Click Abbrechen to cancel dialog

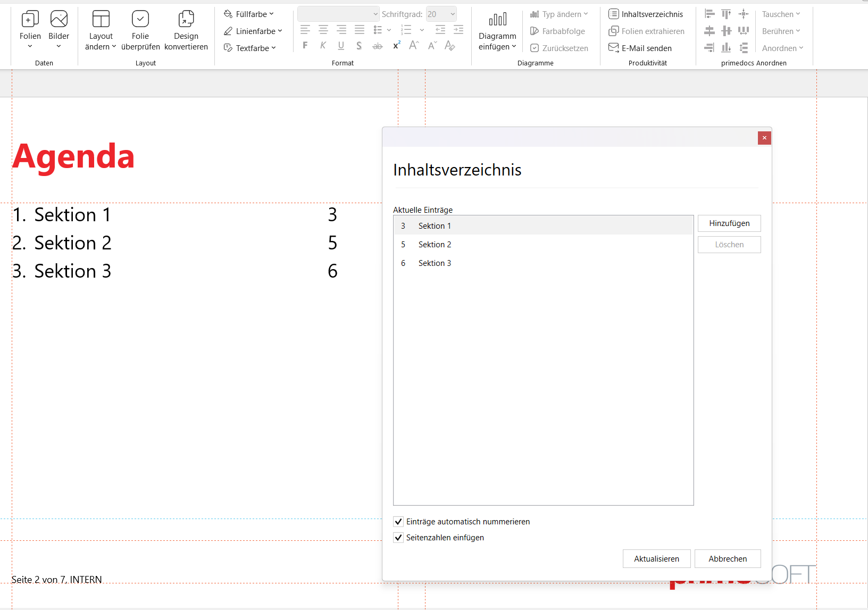click(728, 559)
